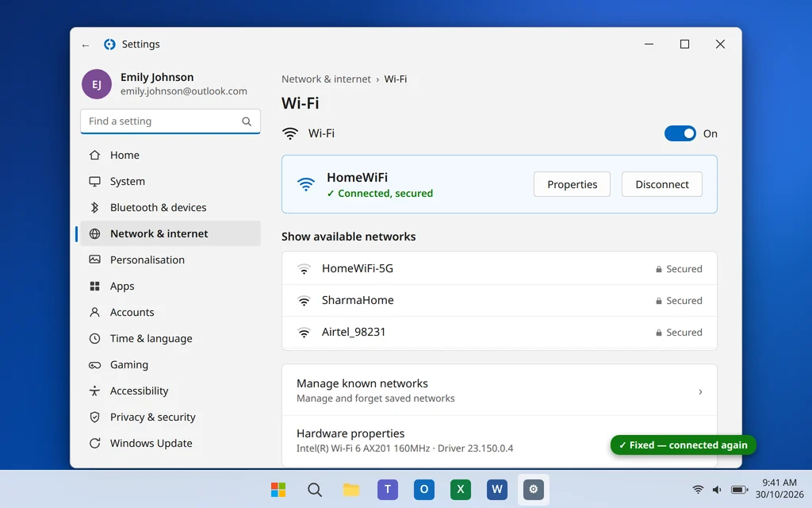812x508 pixels.
Task: Click the System monitor icon
Action: click(94, 182)
